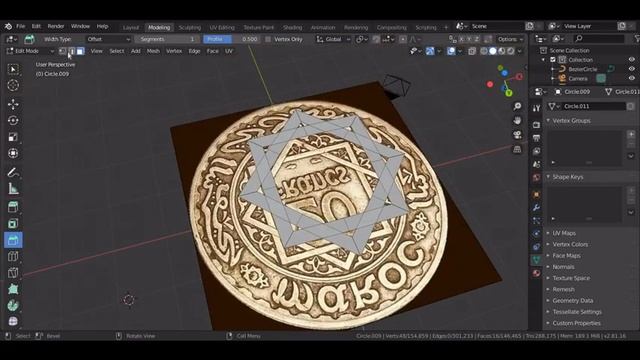Select the Cursor tool
This screenshot has width=640, height=360.
click(x=13, y=85)
